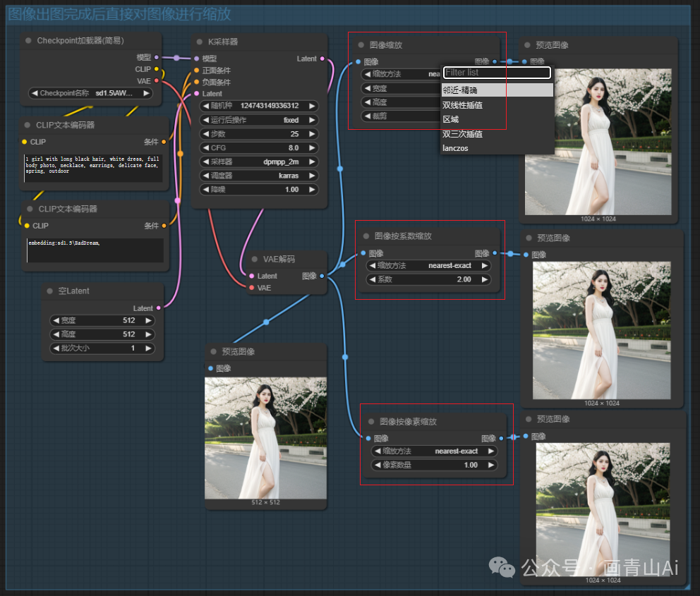Image resolution: width=700 pixels, height=596 pixels.
Task: Select 双三次插值 from the list
Action: coord(497,134)
